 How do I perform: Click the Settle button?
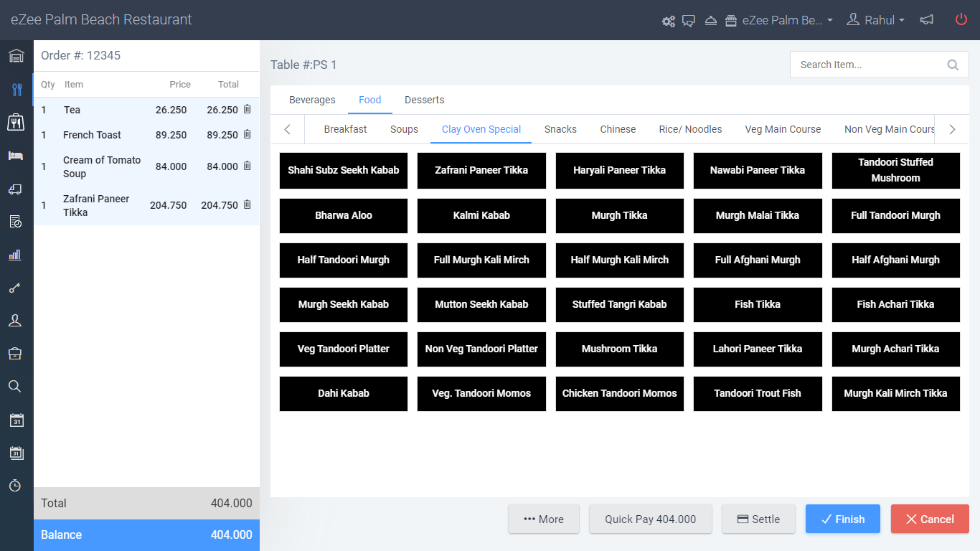758,519
